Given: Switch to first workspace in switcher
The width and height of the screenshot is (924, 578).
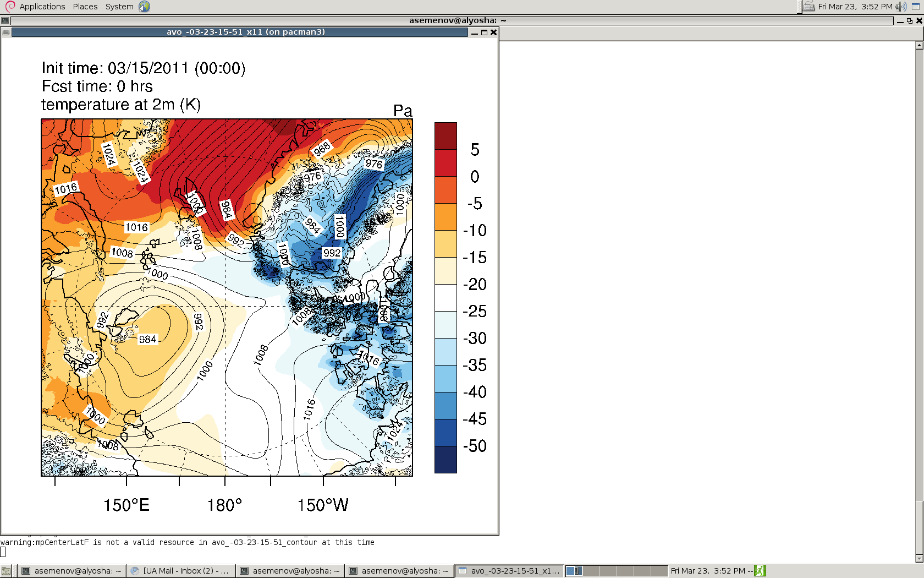Looking at the screenshot, I should pyautogui.click(x=574, y=571).
